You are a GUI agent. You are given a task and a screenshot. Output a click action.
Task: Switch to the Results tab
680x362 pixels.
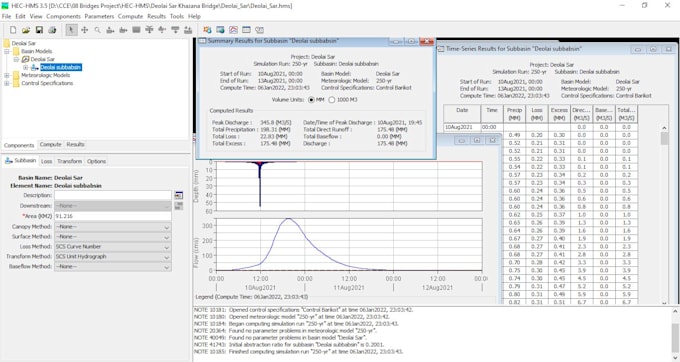[75, 145]
